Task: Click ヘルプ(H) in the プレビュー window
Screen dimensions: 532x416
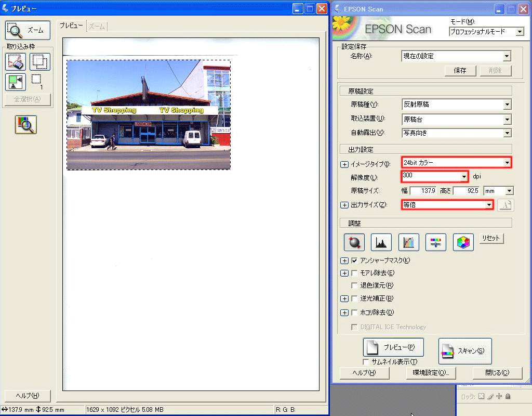Action: pyautogui.click(x=28, y=396)
